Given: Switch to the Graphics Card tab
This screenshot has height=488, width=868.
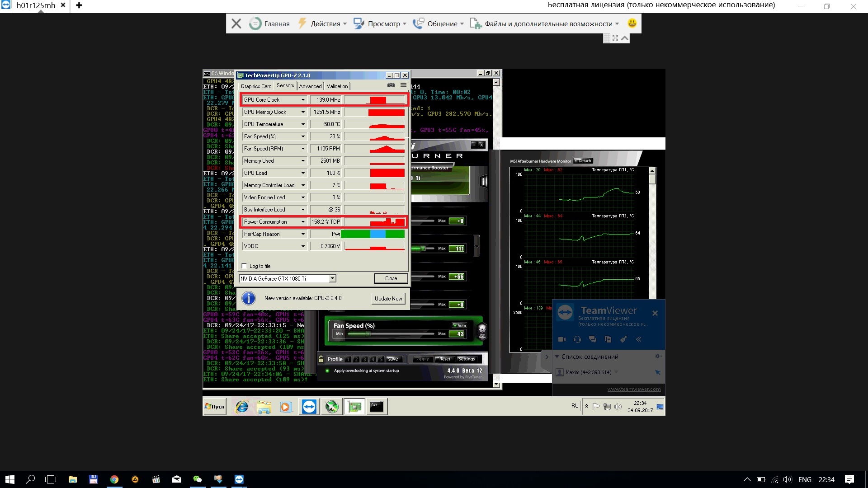Looking at the screenshot, I should (x=256, y=86).
